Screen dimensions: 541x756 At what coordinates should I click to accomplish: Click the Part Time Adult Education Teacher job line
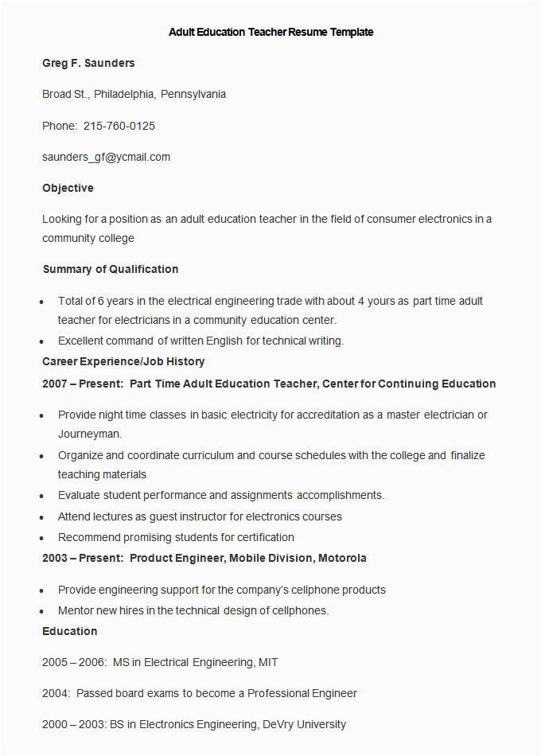pyautogui.click(x=269, y=384)
